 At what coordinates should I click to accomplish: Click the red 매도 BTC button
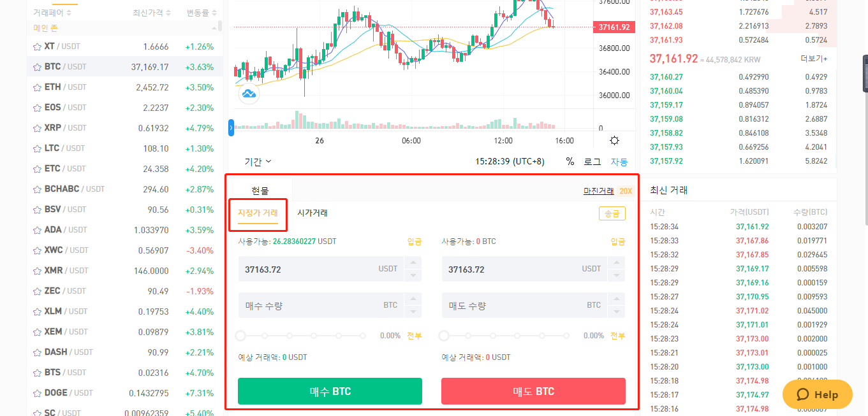[x=533, y=391]
